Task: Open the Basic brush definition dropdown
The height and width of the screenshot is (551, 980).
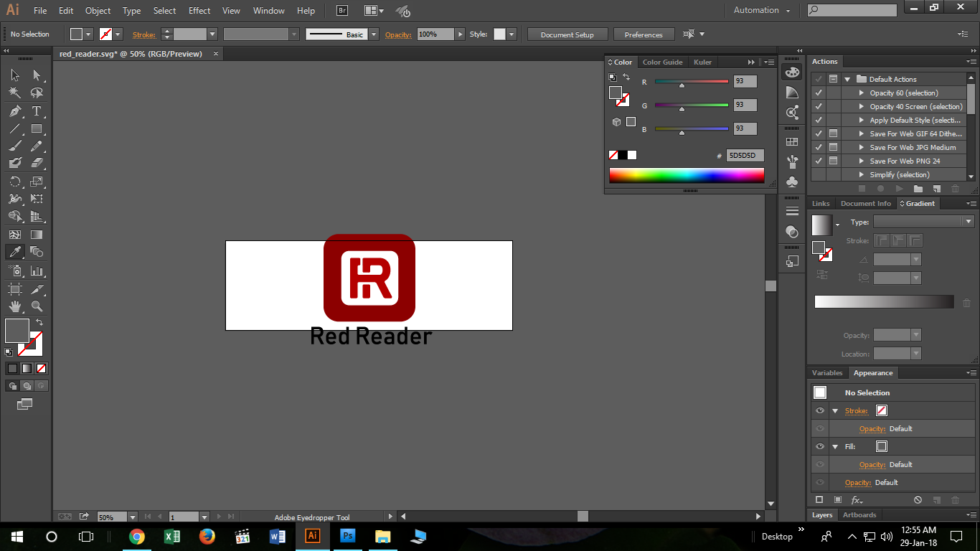Action: point(373,34)
